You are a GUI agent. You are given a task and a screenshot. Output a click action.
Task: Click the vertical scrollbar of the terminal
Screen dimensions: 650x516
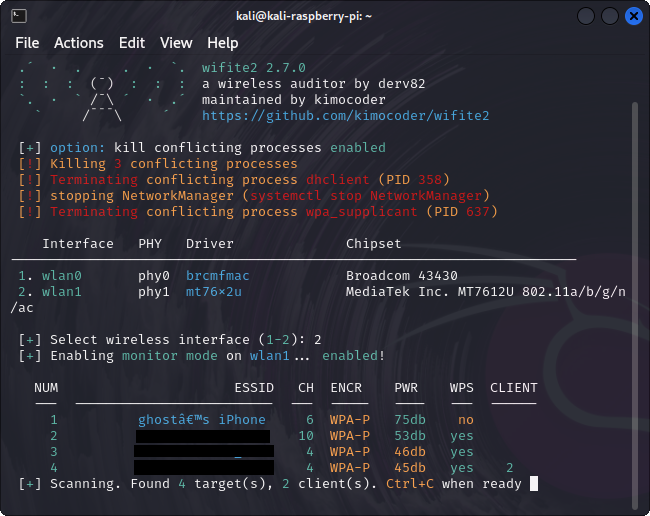tap(635, 306)
